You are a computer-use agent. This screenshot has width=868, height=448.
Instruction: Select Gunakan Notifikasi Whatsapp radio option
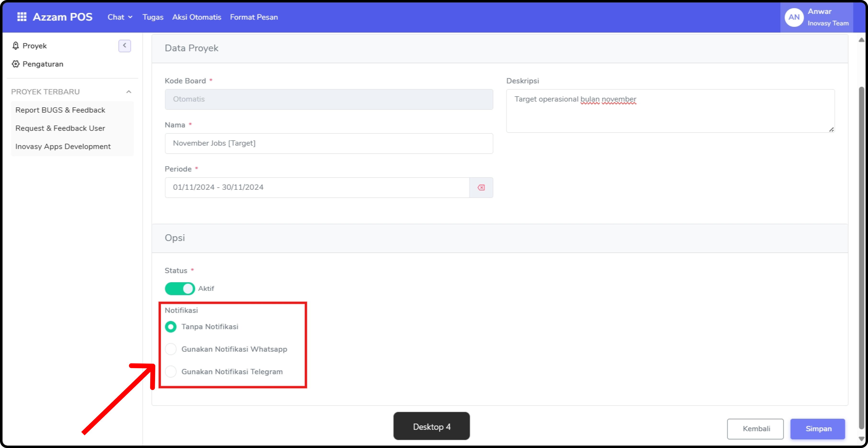click(171, 349)
